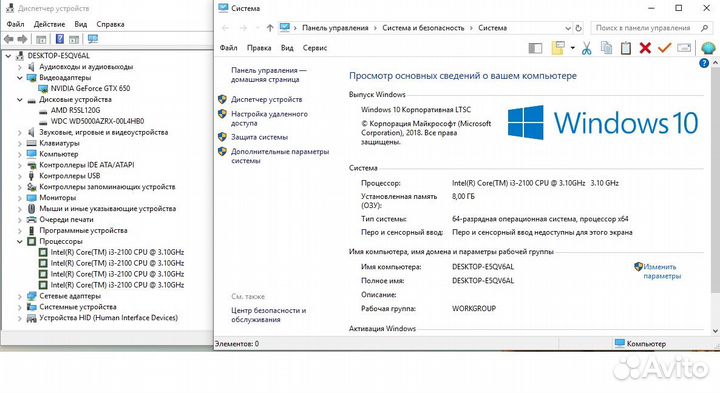Click red X Delete icon in System toolbar

(645, 48)
